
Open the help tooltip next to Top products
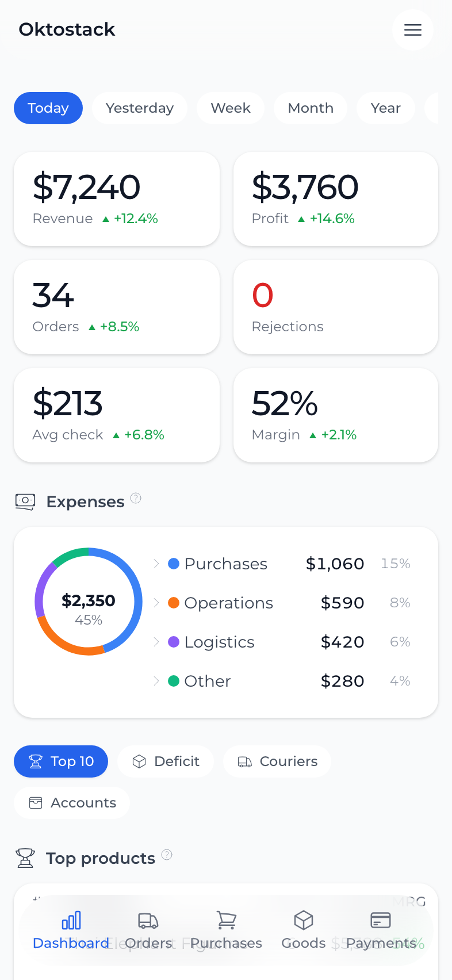(x=167, y=855)
